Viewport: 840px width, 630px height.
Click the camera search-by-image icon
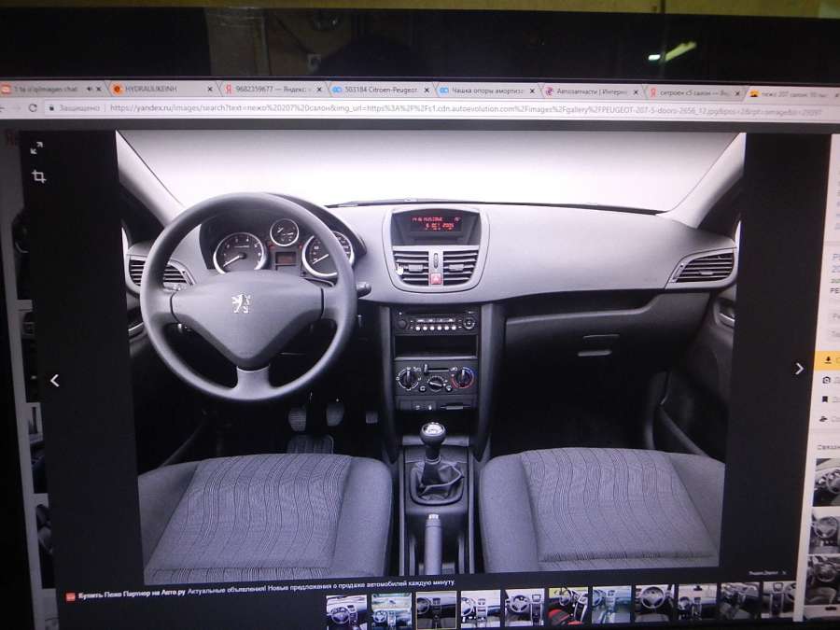[x=828, y=381]
